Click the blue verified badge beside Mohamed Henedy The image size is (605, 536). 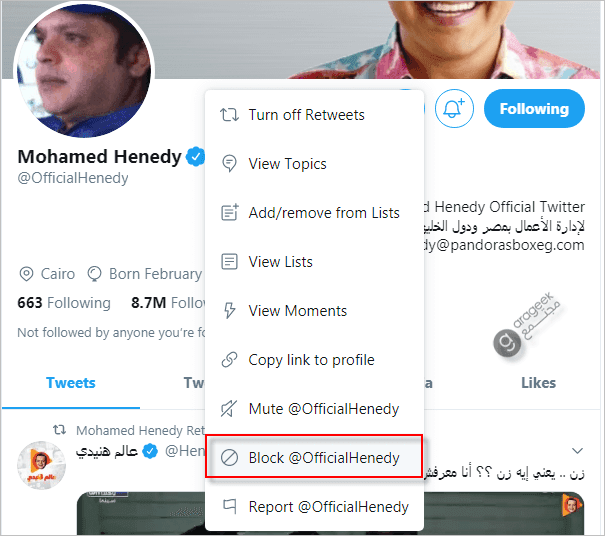pyautogui.click(x=196, y=157)
